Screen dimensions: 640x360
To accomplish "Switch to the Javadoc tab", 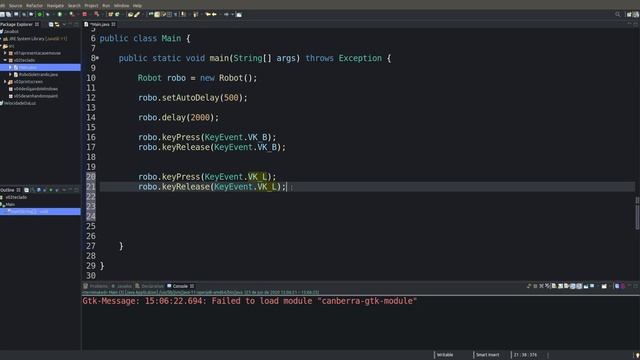I will [122, 286].
